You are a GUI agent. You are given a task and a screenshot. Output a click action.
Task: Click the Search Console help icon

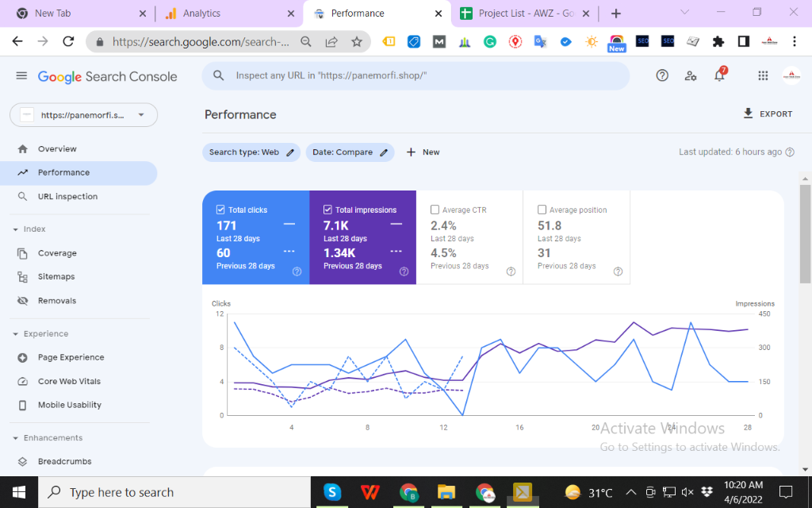click(662, 75)
